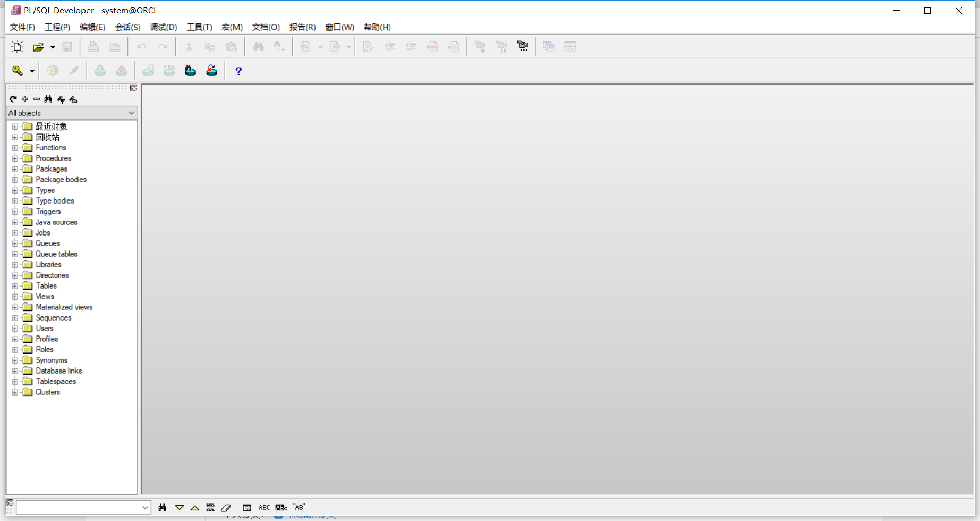Viewport: 980px width, 521px height.
Task: Close the find bar panel
Action: click(10, 502)
